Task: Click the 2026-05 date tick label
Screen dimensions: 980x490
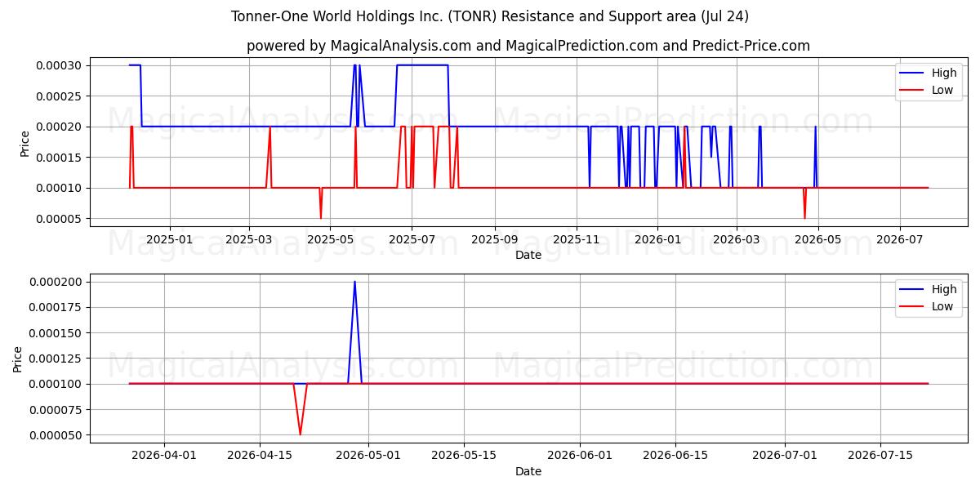Action: coord(818,240)
